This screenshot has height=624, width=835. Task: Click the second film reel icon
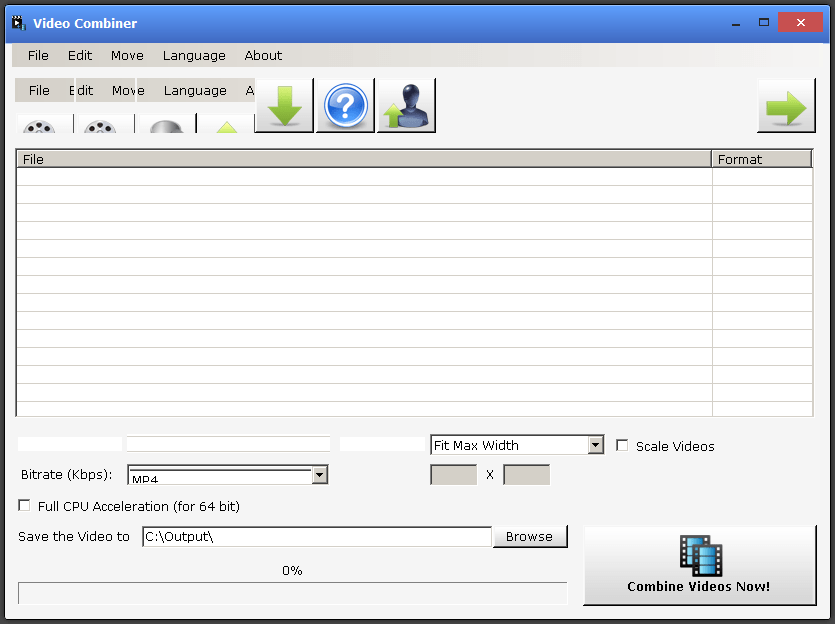[100, 127]
